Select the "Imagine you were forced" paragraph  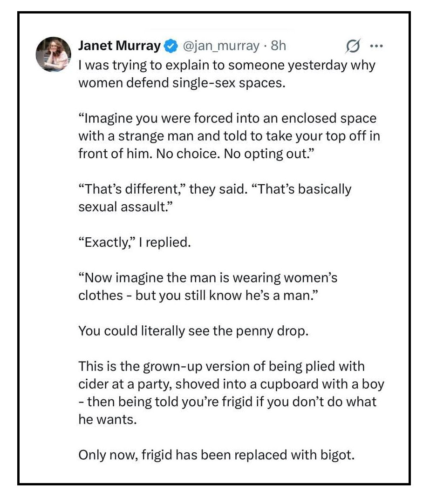point(227,136)
